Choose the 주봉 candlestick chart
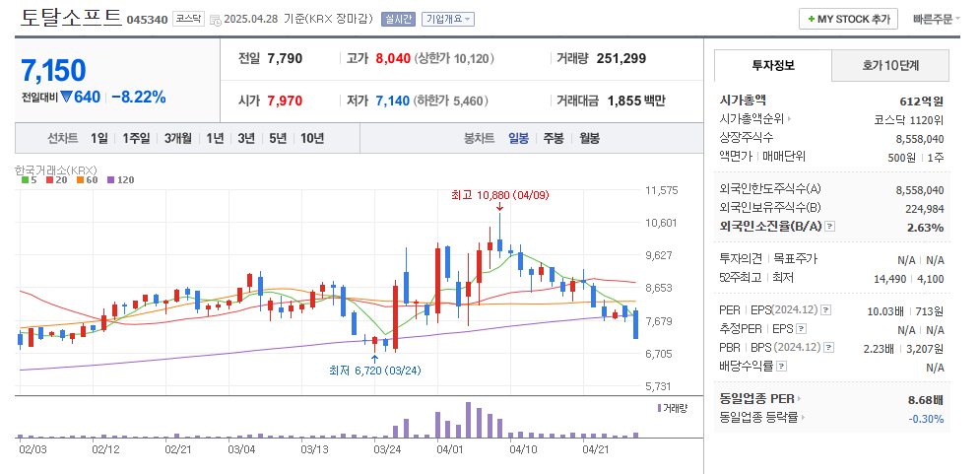The image size is (980, 474). coord(554,138)
